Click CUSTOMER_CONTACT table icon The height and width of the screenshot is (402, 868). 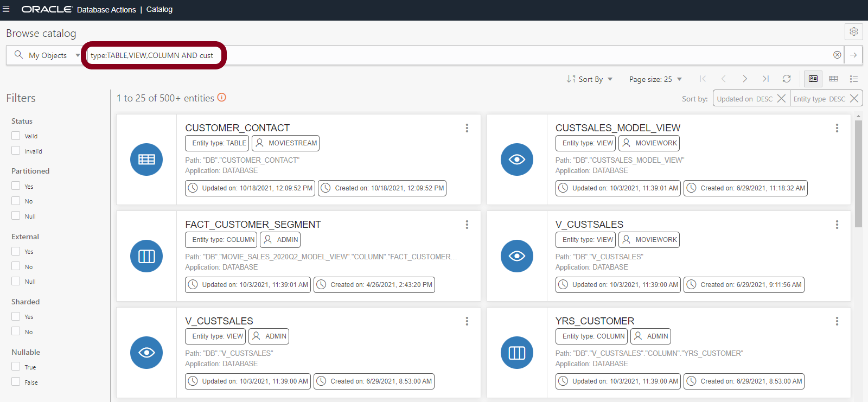coord(146,159)
